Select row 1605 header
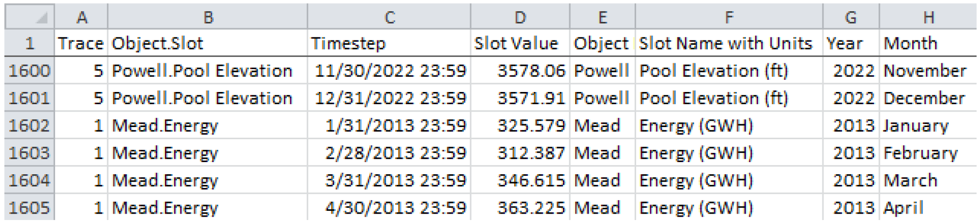 point(29,208)
